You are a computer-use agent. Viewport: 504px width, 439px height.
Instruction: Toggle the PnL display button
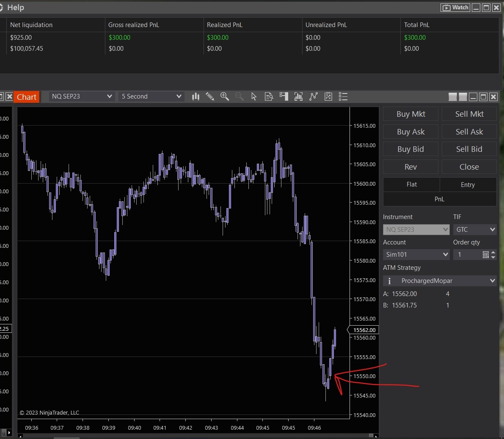[x=439, y=199]
